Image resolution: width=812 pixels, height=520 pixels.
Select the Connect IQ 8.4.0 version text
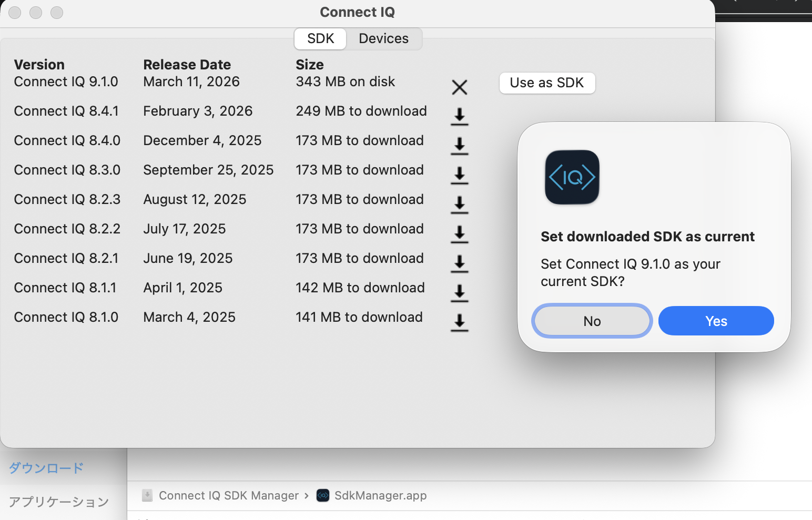pos(67,140)
